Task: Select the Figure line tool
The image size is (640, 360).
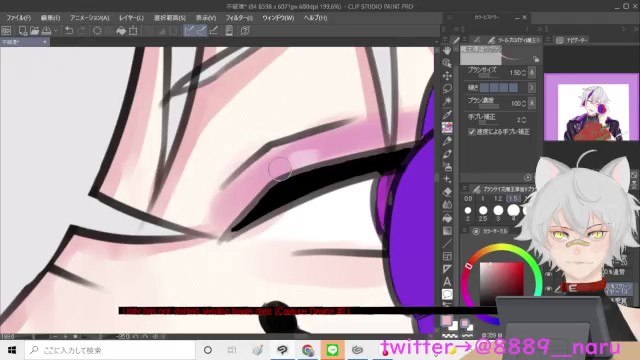Action: pyautogui.click(x=447, y=244)
